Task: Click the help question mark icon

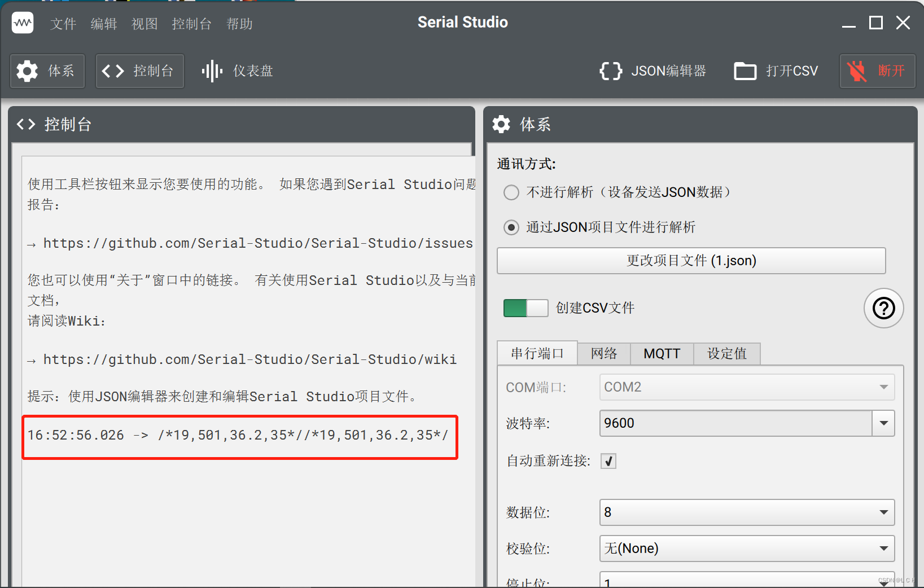Action: (x=883, y=308)
